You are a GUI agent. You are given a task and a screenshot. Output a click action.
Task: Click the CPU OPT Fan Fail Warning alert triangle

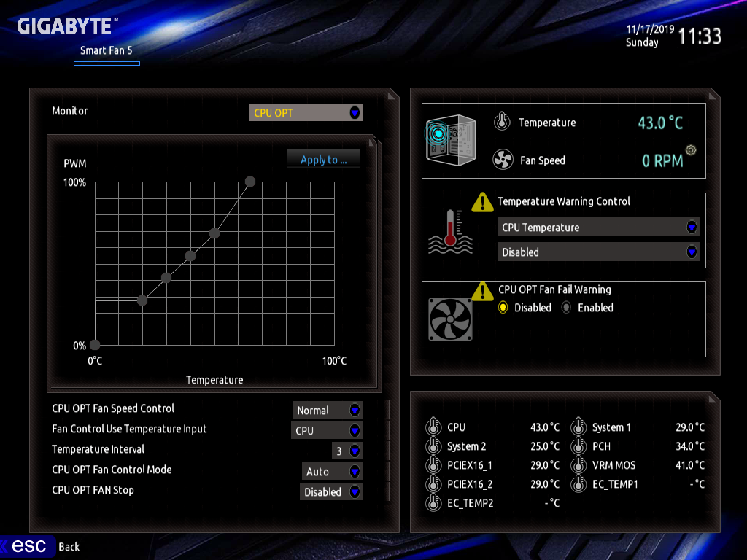[x=483, y=291]
